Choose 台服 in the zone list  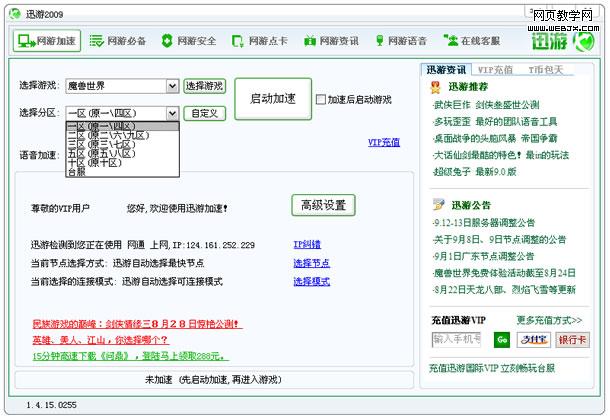coord(76,171)
